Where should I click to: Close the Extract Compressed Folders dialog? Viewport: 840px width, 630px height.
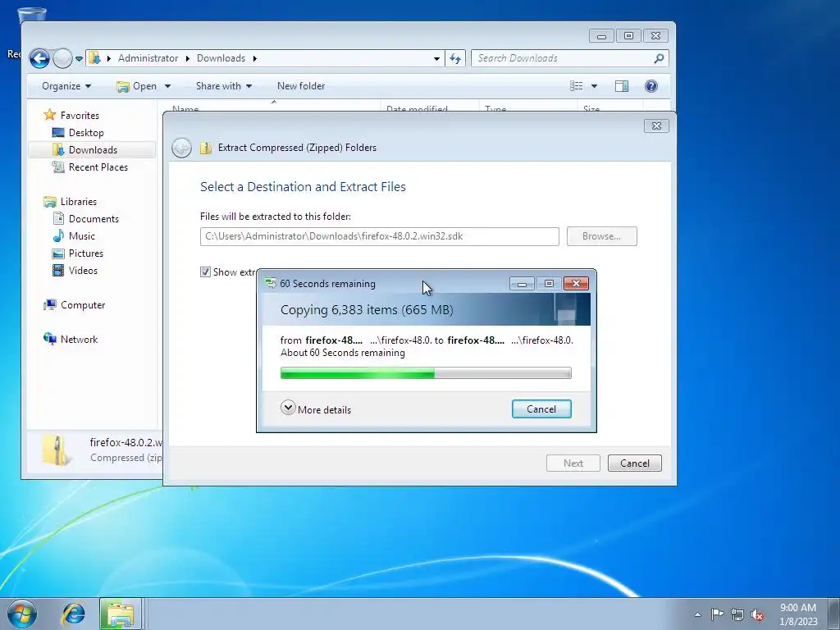click(656, 126)
